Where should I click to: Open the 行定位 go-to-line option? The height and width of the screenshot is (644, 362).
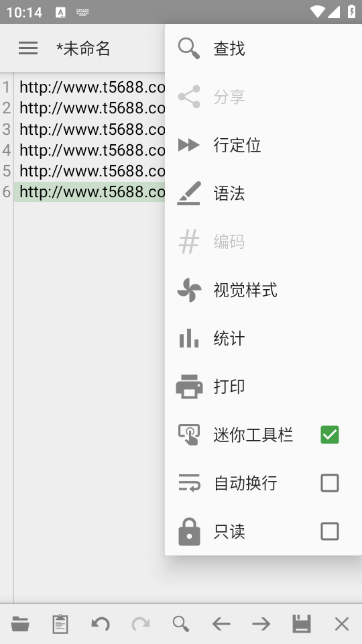(x=263, y=145)
